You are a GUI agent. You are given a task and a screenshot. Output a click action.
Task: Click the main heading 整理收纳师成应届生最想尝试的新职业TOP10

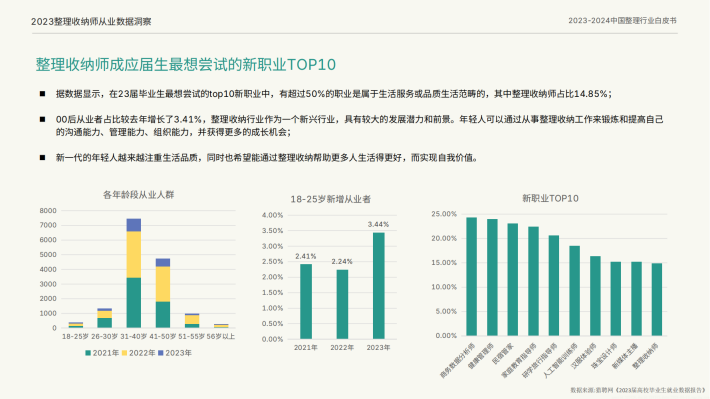tap(186, 64)
